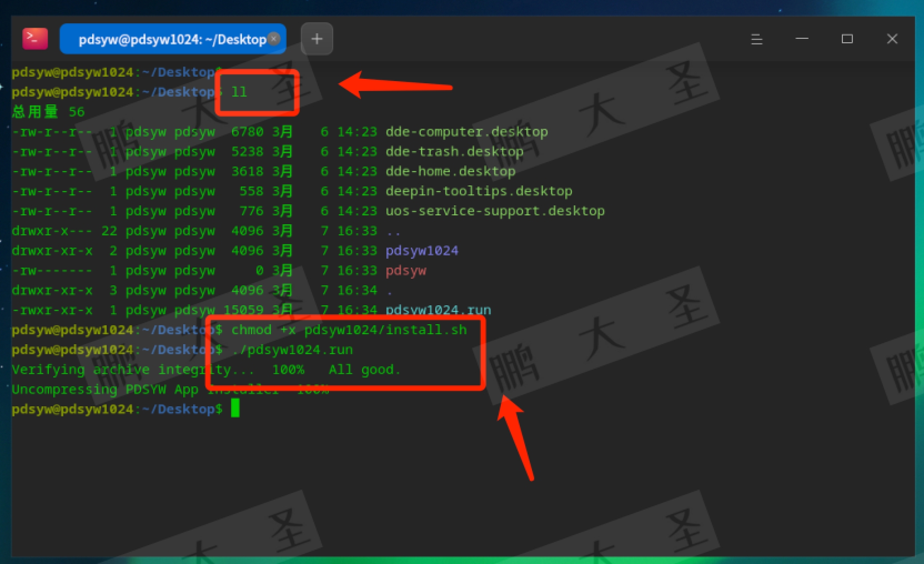The height and width of the screenshot is (564, 924).
Task: Click file name dde-home.desktop
Action: [x=450, y=171]
